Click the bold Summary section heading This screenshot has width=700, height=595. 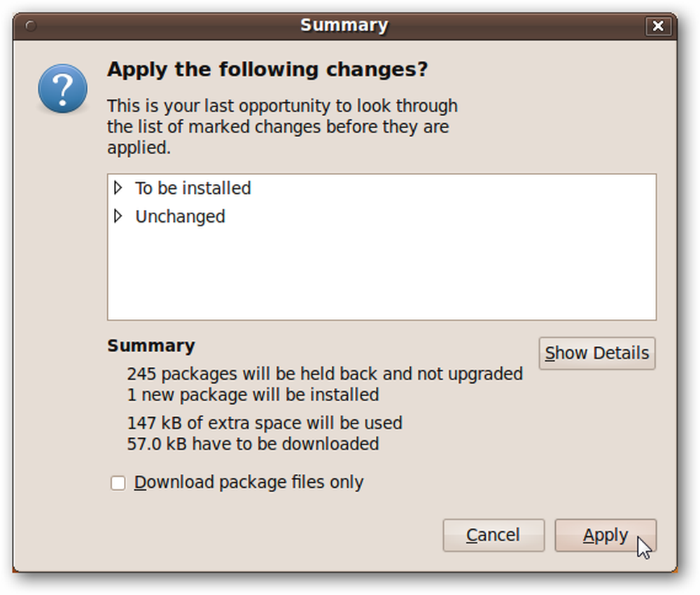[x=151, y=346]
